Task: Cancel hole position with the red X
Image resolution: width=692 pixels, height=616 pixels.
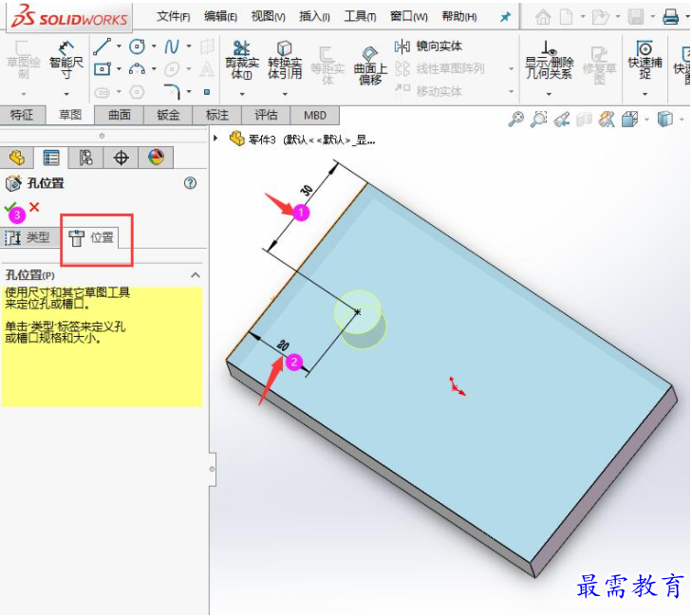Action: pyautogui.click(x=34, y=207)
